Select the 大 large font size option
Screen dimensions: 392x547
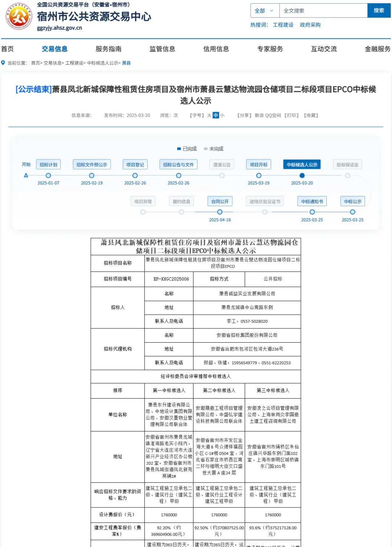coord(209,115)
